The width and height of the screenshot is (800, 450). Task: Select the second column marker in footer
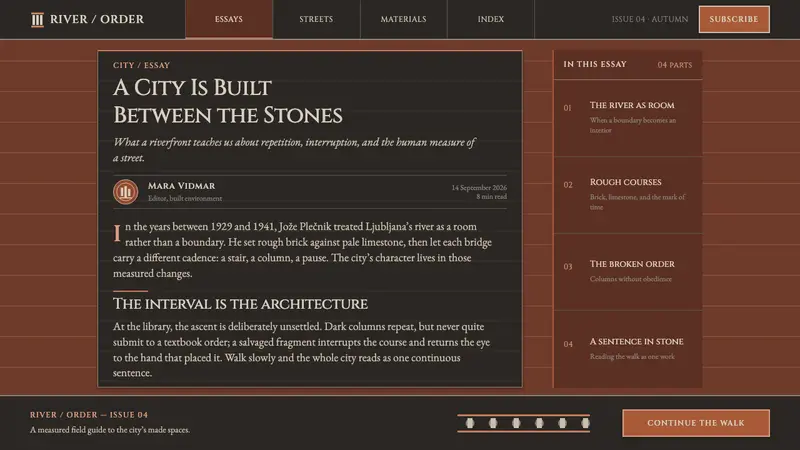coord(493,423)
